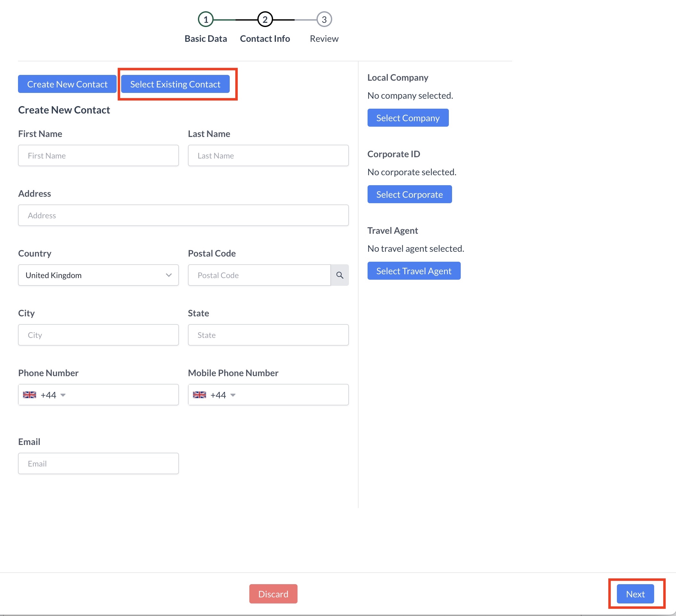Screen dimensions: 676x616
Task: Focus the First Name input field
Action: coord(98,155)
